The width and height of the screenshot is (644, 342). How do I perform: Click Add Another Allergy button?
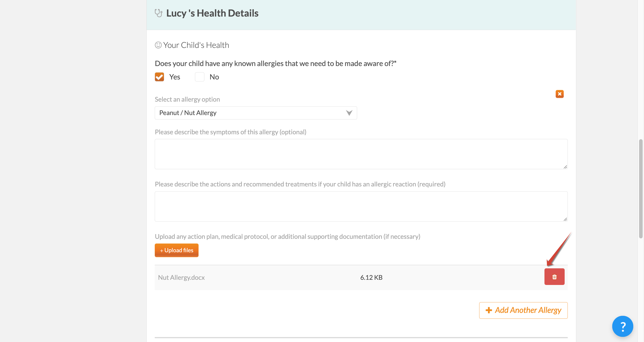(523, 310)
